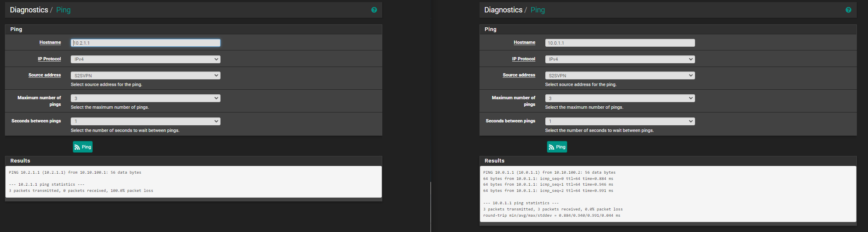Expand the S2SVPN Source address dropdown in the right panel
Image resolution: width=868 pixels, height=232 pixels.
point(620,76)
